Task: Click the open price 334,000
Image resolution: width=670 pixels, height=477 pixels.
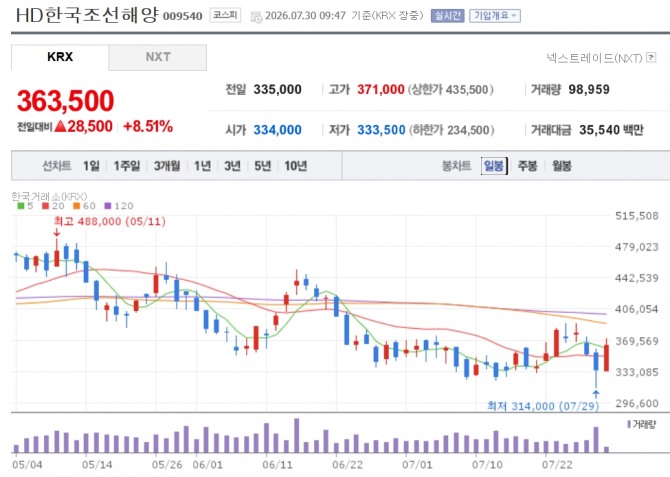Action: 277,130
